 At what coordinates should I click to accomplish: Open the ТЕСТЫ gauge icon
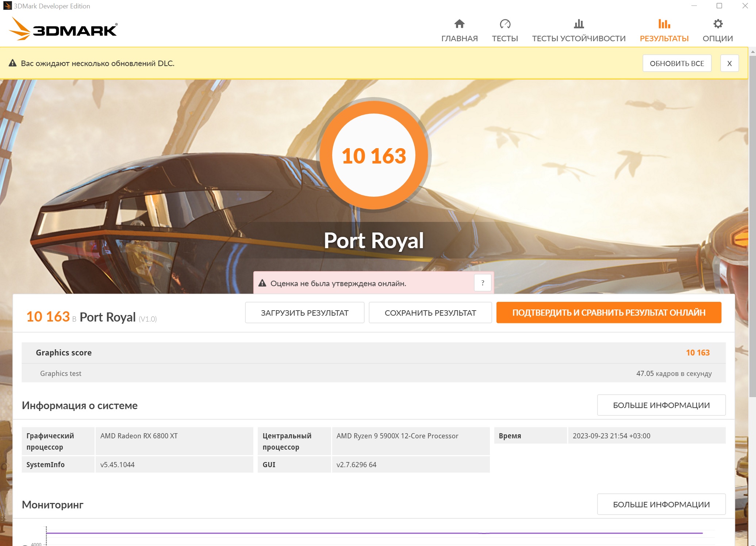[505, 24]
